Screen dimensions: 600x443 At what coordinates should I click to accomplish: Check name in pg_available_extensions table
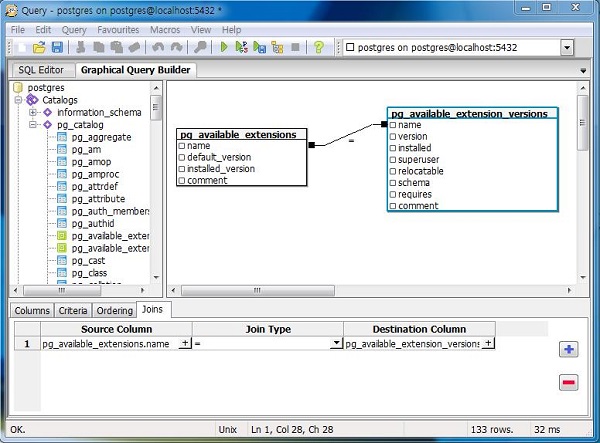[182, 146]
